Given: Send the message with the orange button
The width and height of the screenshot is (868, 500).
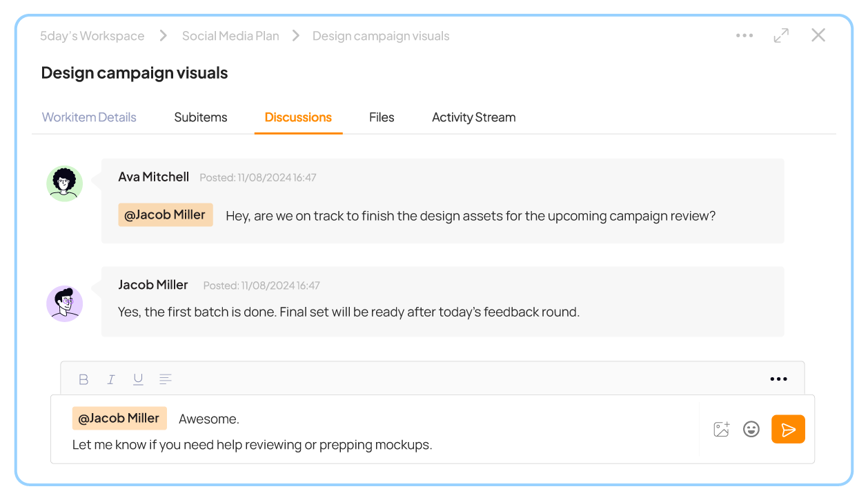Looking at the screenshot, I should tap(788, 429).
